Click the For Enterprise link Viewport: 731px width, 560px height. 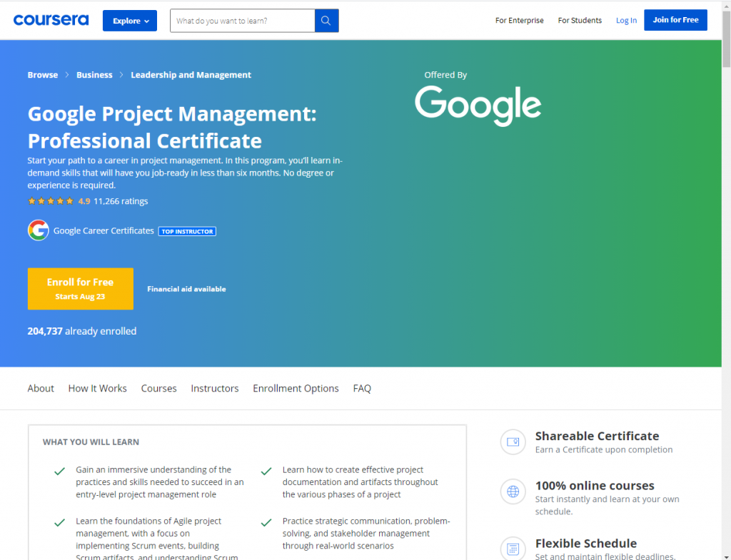[x=519, y=20]
